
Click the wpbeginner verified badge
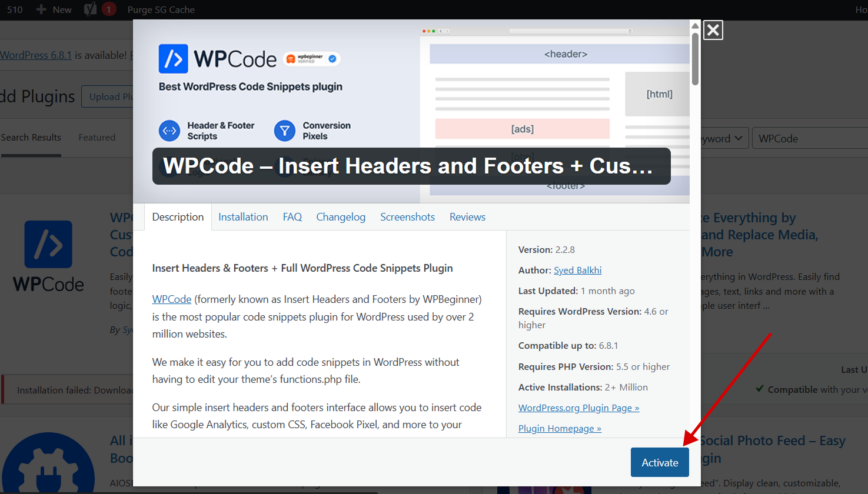[312, 59]
